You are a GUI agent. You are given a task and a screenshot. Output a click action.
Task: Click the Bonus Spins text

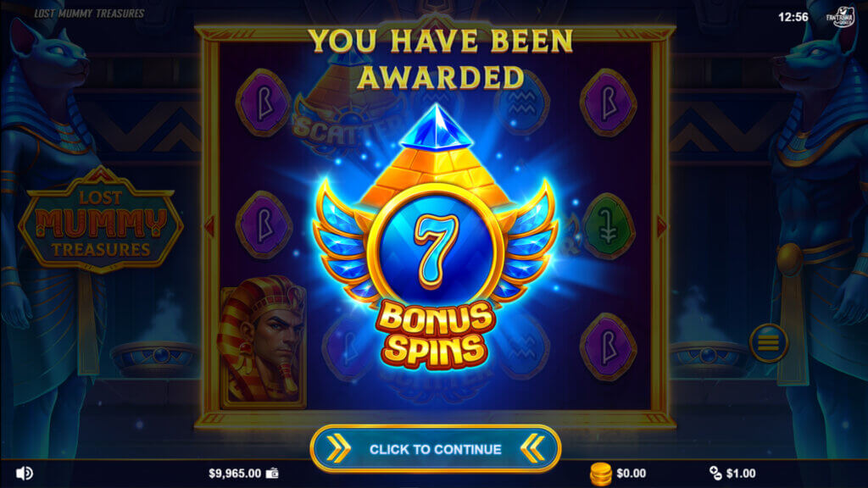tap(435, 334)
